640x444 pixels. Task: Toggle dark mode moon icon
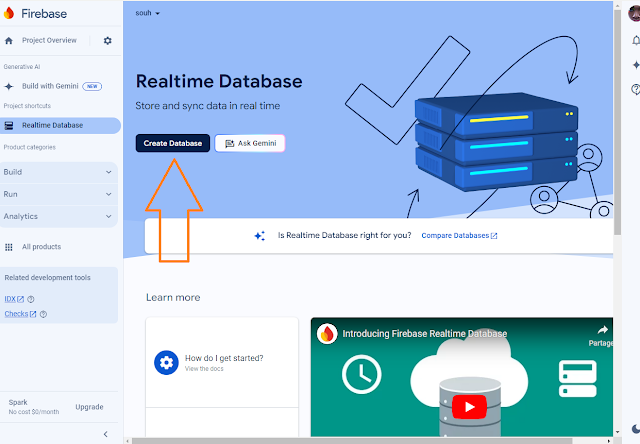coord(636,428)
